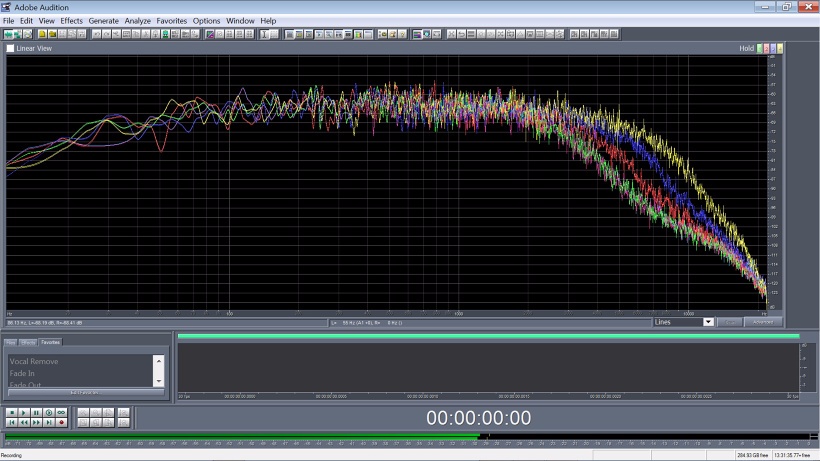Toggle blue Hold button 3
Screen dimensions: 820x461
[773, 48]
